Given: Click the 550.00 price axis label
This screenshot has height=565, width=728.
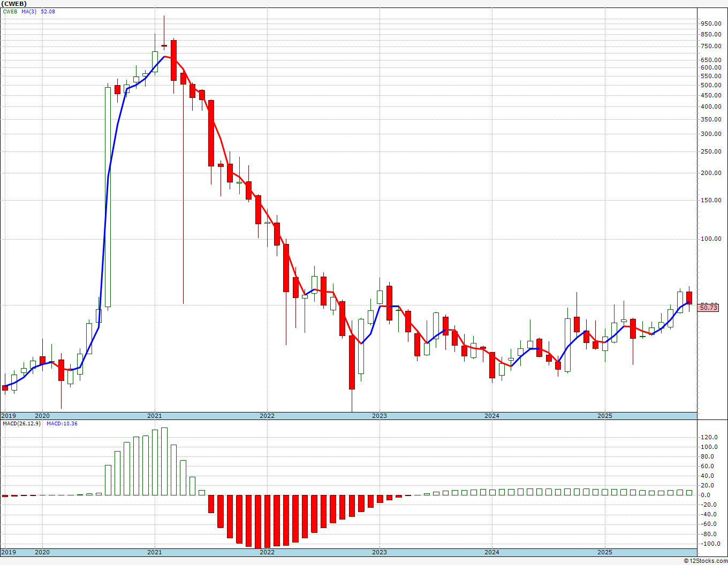Looking at the screenshot, I should [711, 76].
